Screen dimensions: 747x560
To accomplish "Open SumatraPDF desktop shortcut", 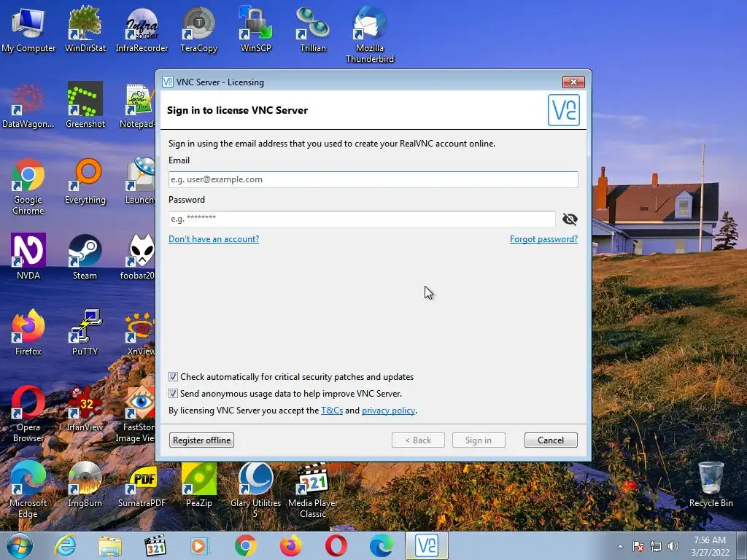I will pyautogui.click(x=142, y=485).
